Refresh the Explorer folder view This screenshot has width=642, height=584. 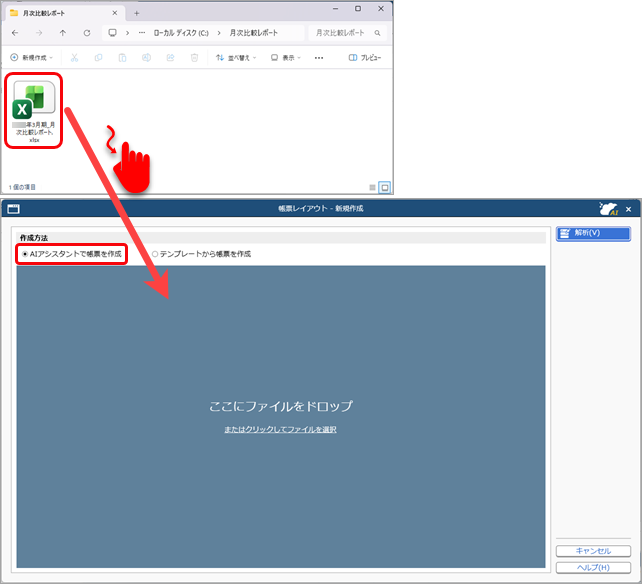87,33
